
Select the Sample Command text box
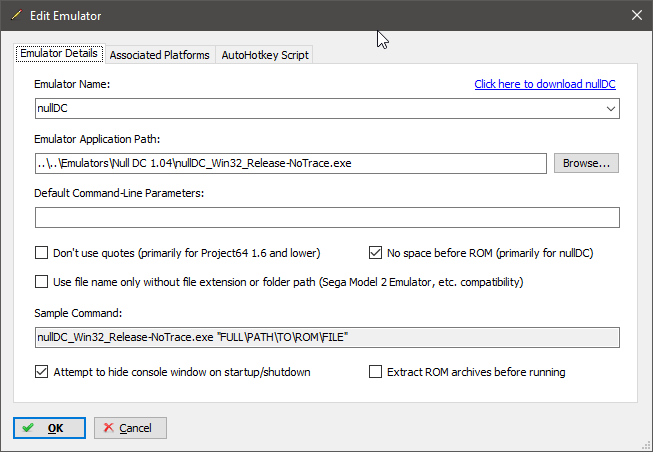point(327,337)
